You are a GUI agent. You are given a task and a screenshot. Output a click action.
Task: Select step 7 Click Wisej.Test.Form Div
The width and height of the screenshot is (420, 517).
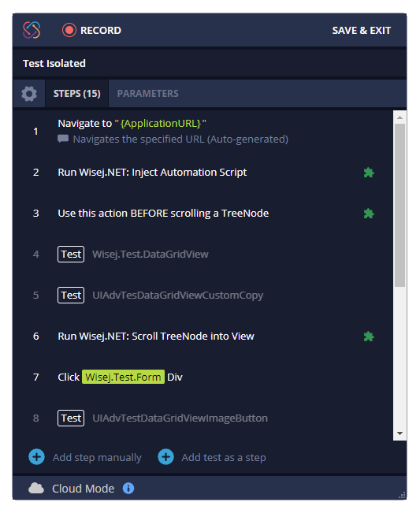[x=203, y=377]
